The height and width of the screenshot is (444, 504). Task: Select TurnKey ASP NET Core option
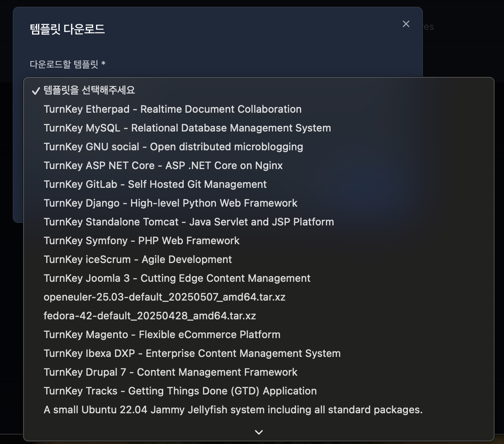(x=163, y=166)
